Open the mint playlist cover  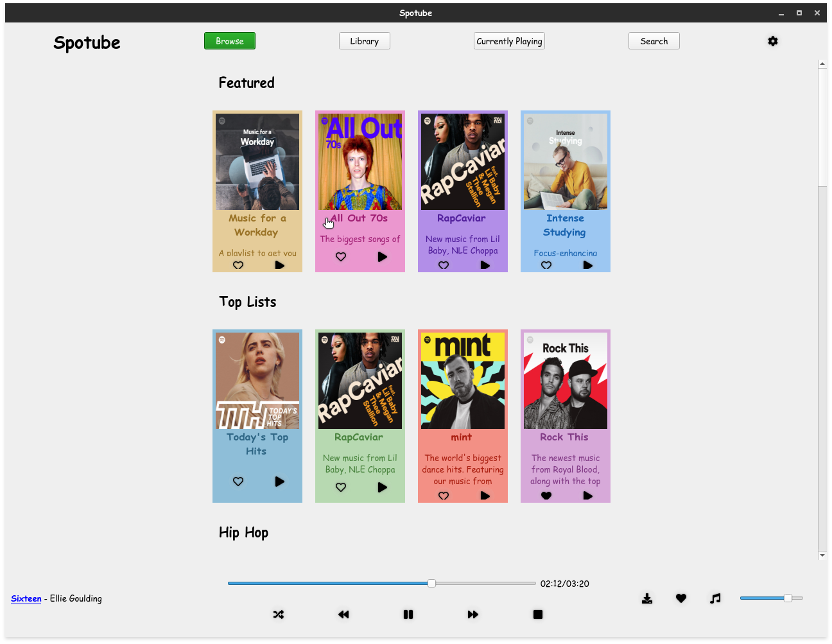pyautogui.click(x=463, y=381)
